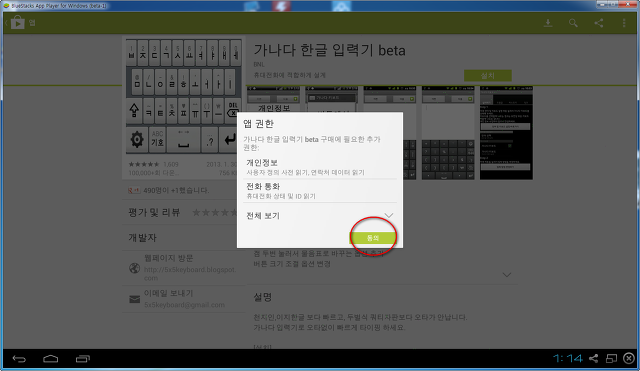Click the star rating with 1,609 reviews
Image resolution: width=640 pixels, height=371 pixels.
coord(153,164)
